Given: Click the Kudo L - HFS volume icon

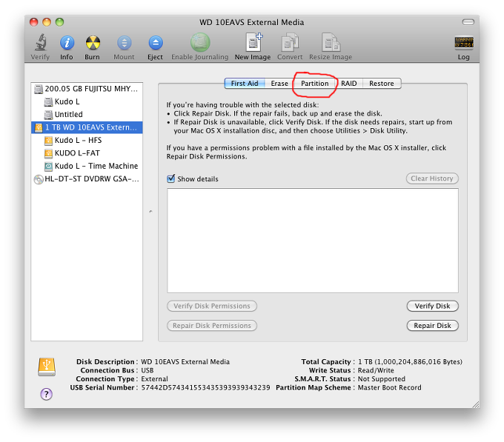Looking at the screenshot, I should [48, 141].
